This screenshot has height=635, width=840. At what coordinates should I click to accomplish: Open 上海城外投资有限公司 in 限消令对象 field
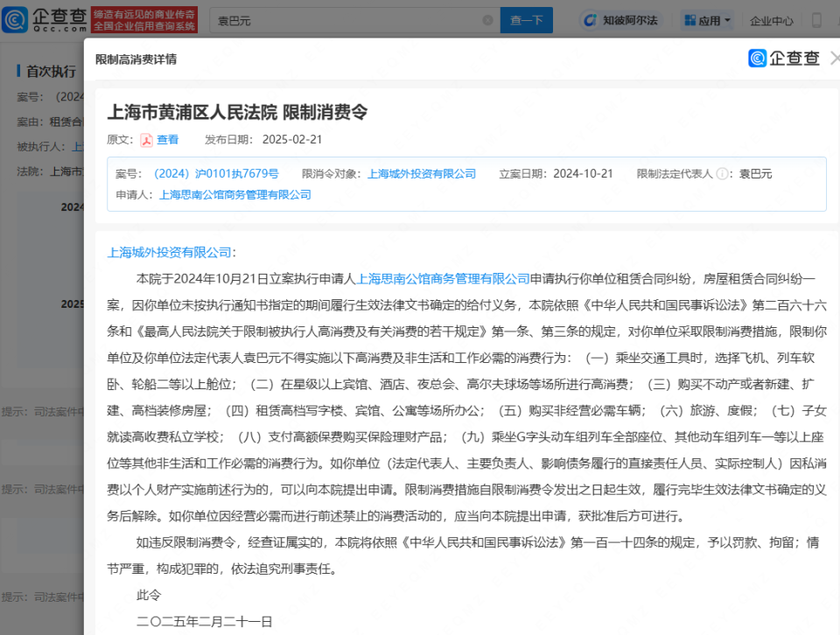(x=422, y=173)
